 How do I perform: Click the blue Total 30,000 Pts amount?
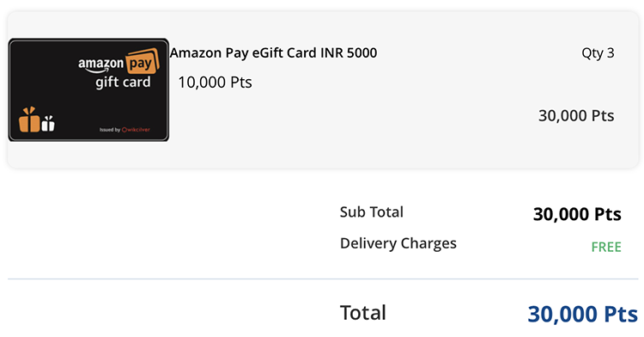click(x=583, y=315)
